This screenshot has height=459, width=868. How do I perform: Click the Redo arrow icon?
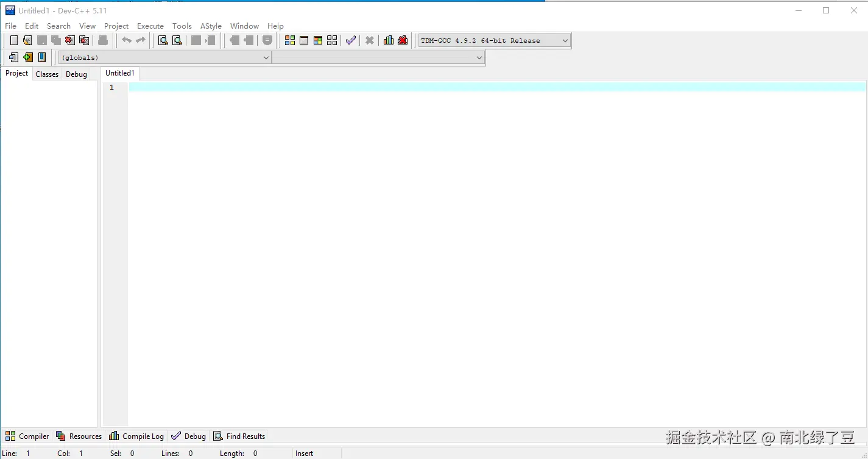[141, 40]
